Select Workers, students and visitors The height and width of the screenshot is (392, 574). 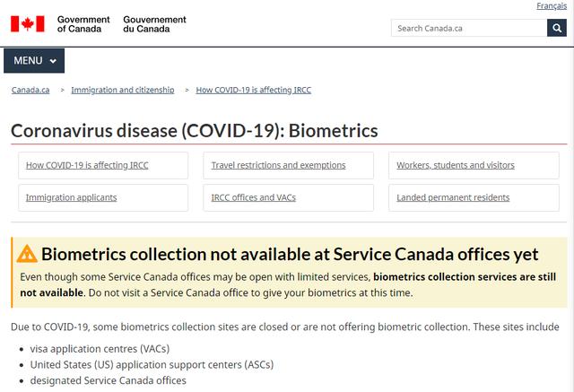coord(456,165)
